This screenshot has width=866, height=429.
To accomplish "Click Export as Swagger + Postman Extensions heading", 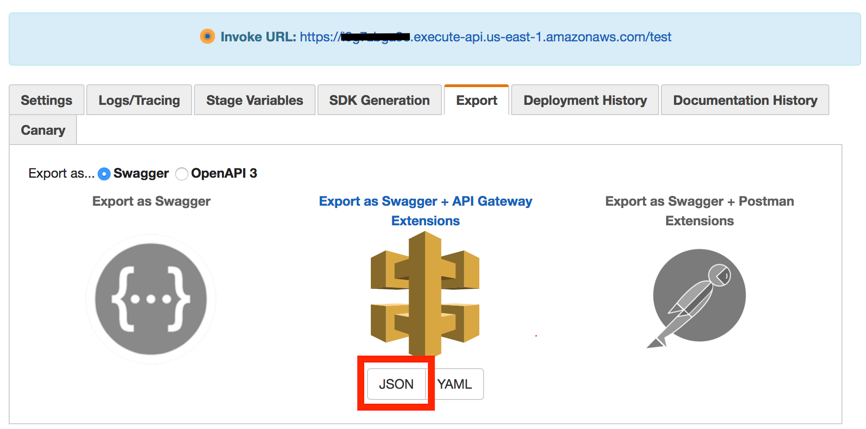I will point(699,210).
